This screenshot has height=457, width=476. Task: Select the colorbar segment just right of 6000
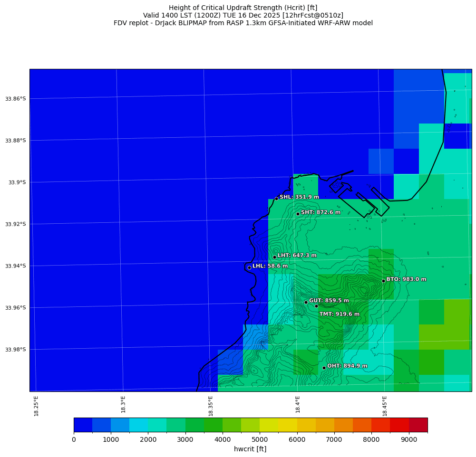click(306, 425)
